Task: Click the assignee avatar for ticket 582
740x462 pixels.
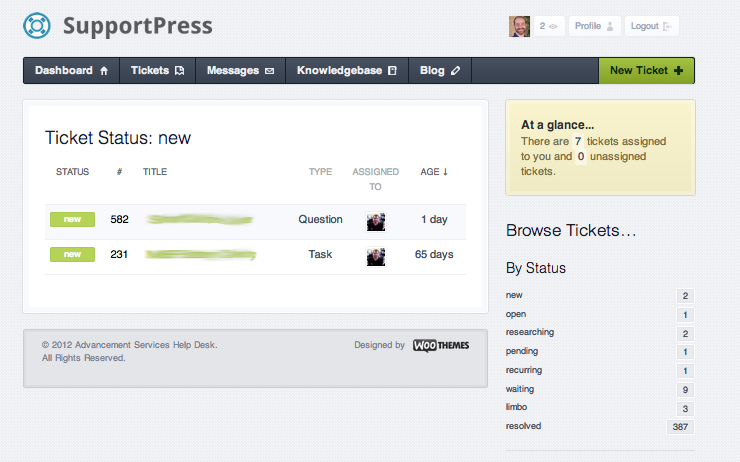Action: 376,222
